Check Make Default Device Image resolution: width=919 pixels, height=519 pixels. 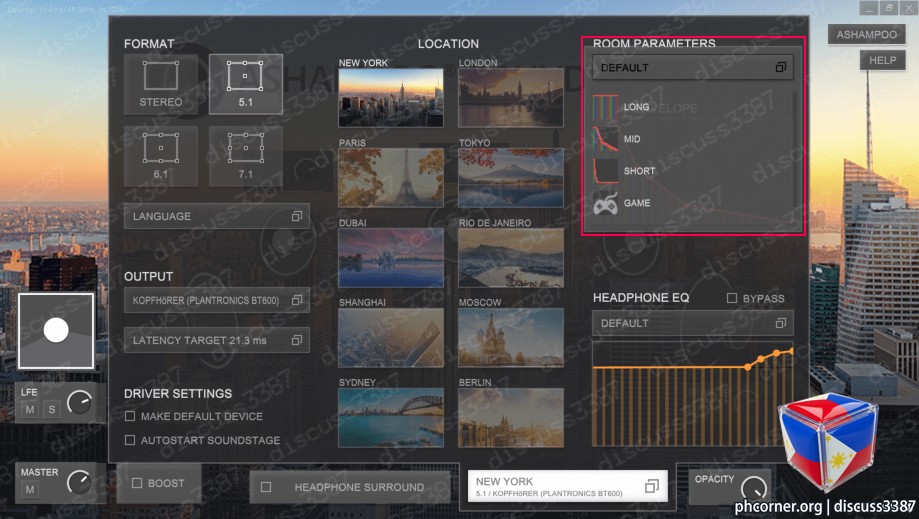(x=130, y=416)
